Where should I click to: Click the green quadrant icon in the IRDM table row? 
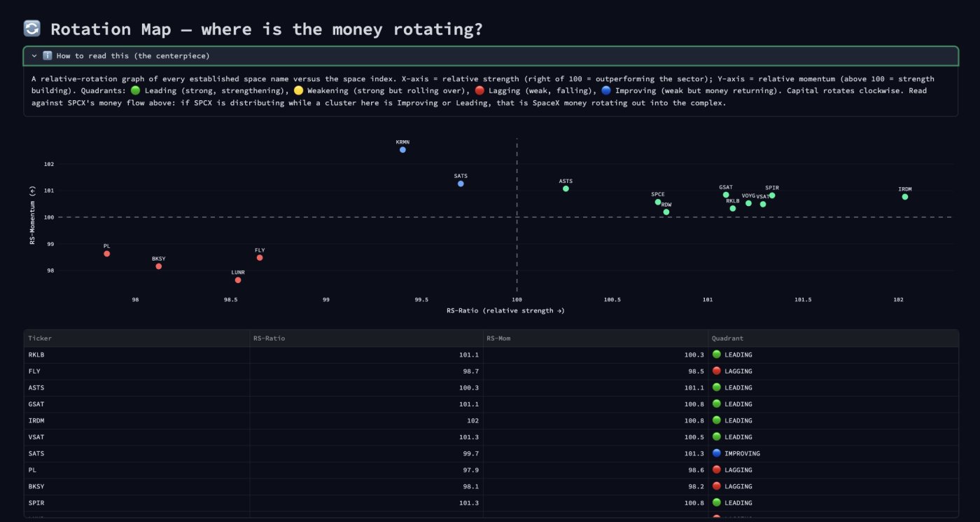[x=716, y=420]
